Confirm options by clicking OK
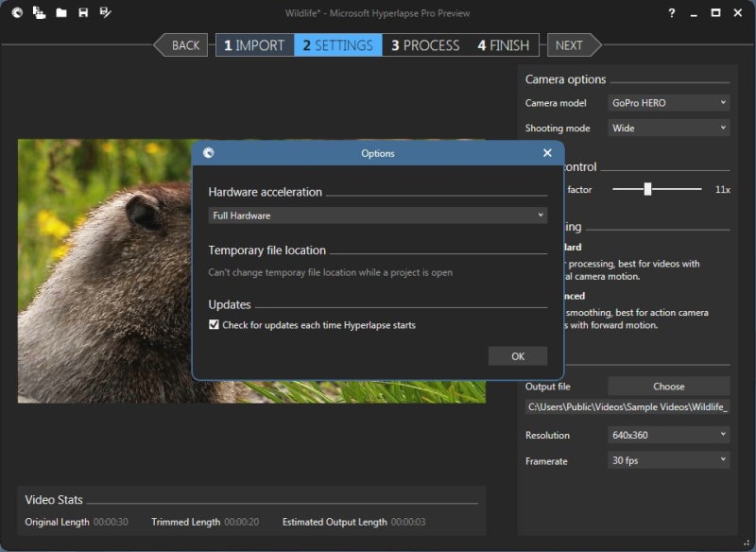The image size is (756, 552). click(x=518, y=355)
